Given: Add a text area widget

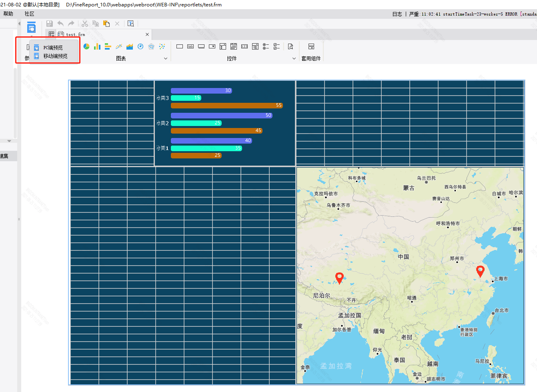Looking at the screenshot, I should click(x=255, y=46).
